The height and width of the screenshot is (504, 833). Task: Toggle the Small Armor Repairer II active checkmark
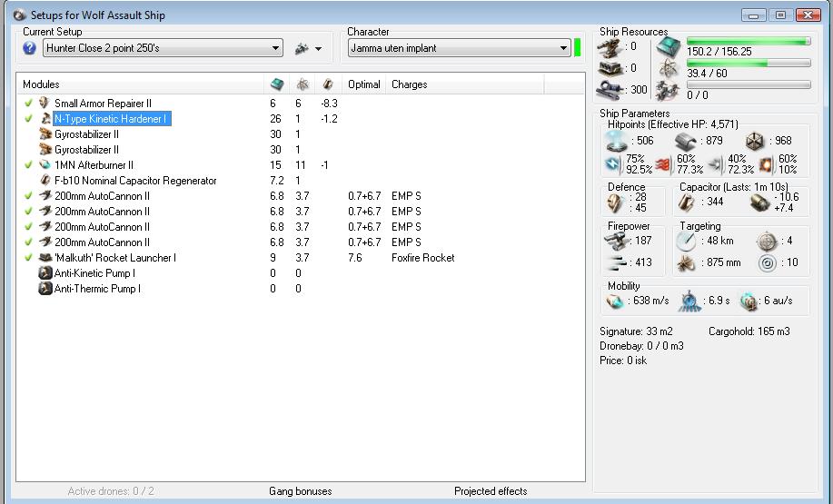point(29,103)
